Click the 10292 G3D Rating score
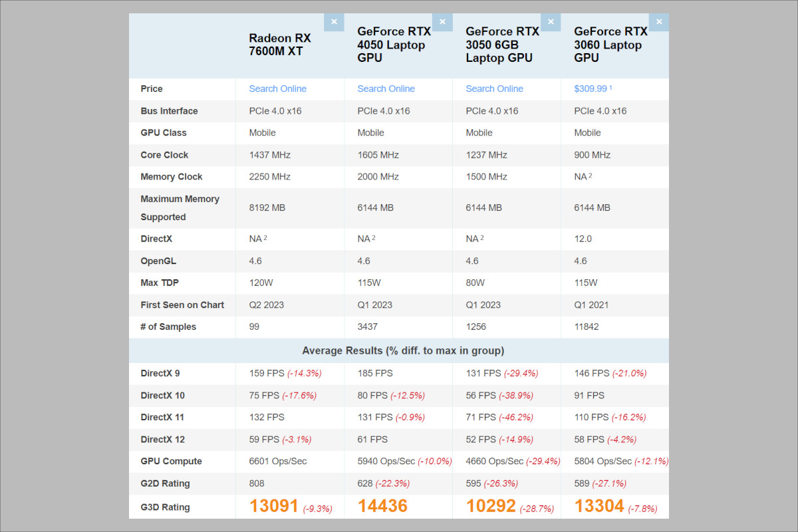This screenshot has height=532, width=798. (491, 507)
